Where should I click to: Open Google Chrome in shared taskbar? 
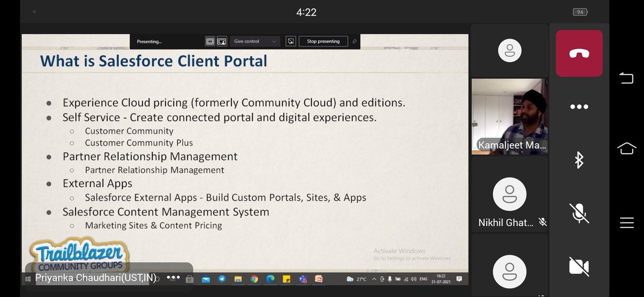[254, 279]
